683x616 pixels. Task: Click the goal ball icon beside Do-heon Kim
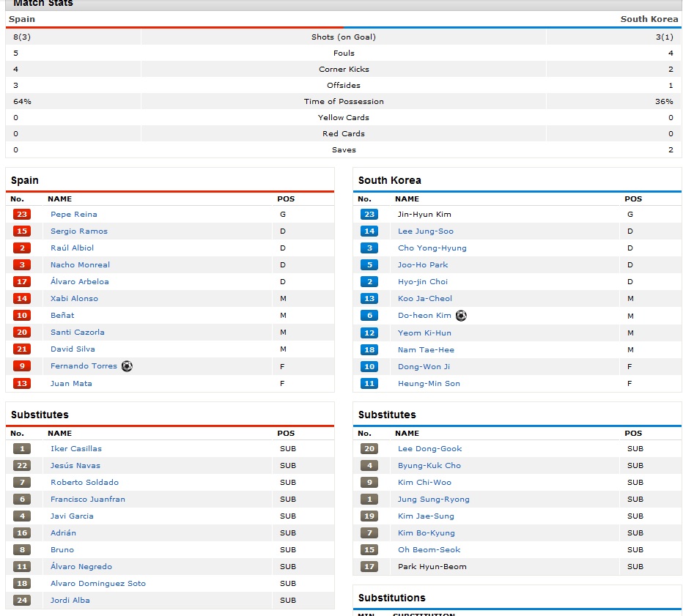[x=461, y=316]
